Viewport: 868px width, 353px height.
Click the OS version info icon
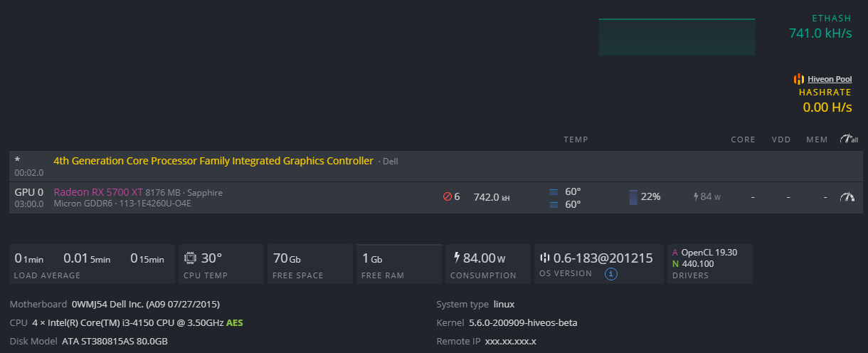pos(610,274)
